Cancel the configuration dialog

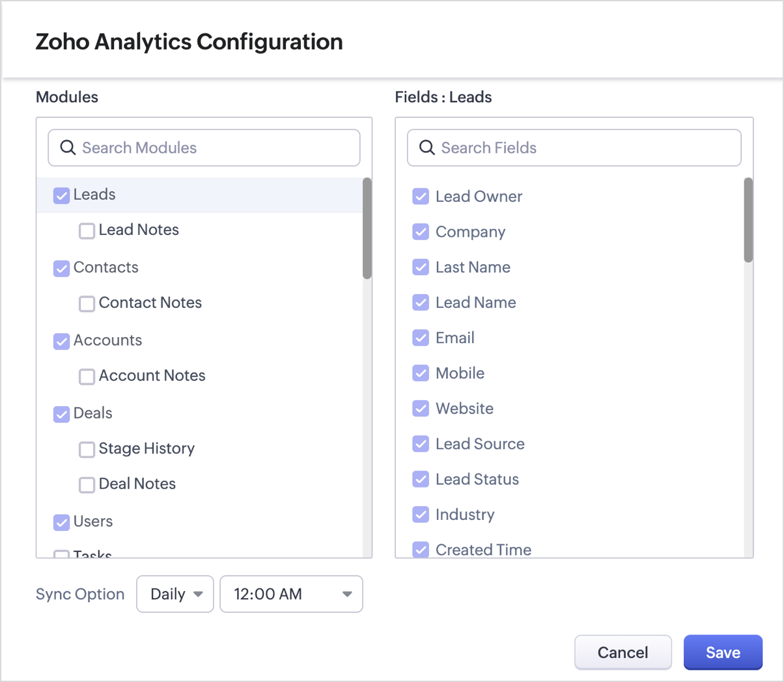point(623,652)
